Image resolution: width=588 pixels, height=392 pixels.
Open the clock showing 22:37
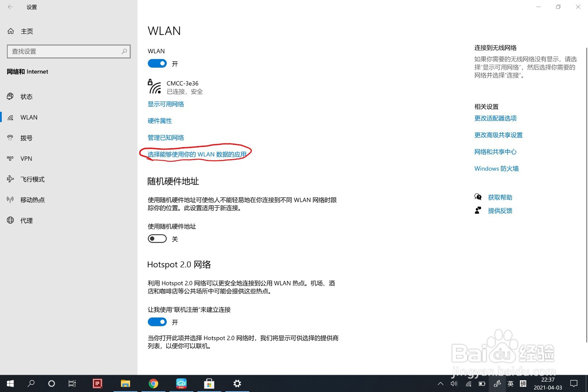(x=548, y=384)
